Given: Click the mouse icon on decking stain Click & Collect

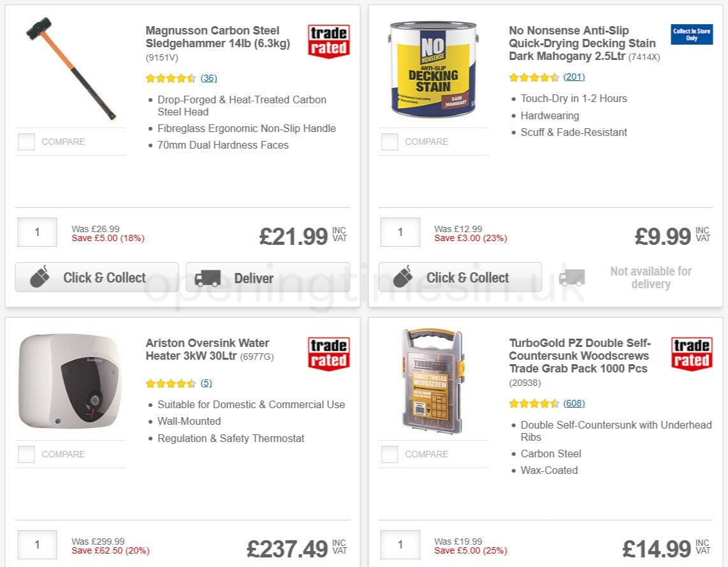Looking at the screenshot, I should [404, 276].
